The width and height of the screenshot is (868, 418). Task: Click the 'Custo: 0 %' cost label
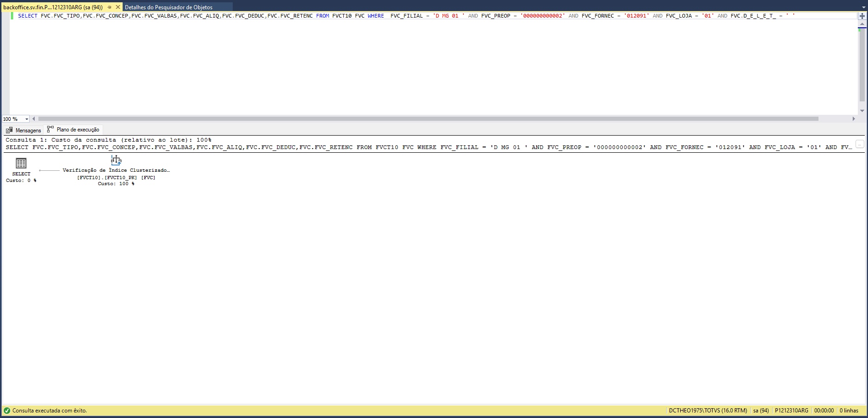(x=21, y=181)
